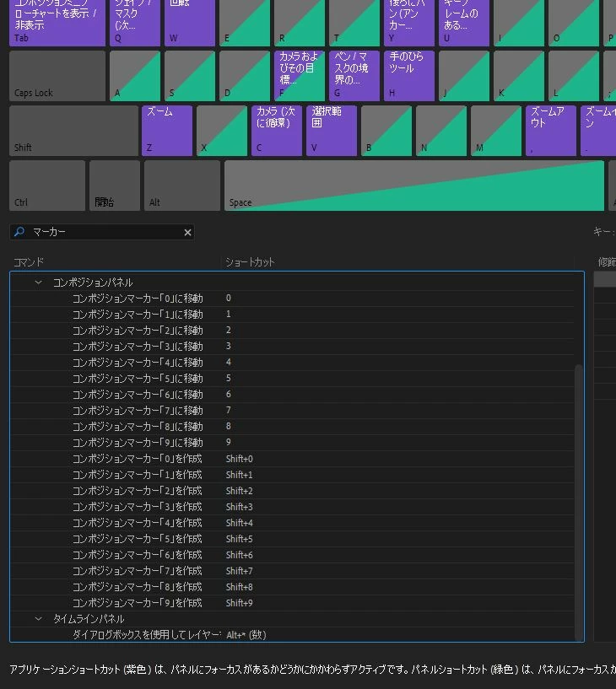Select the I key on keyboard layout
Screen dimensions: 616x689
tap(519, 23)
